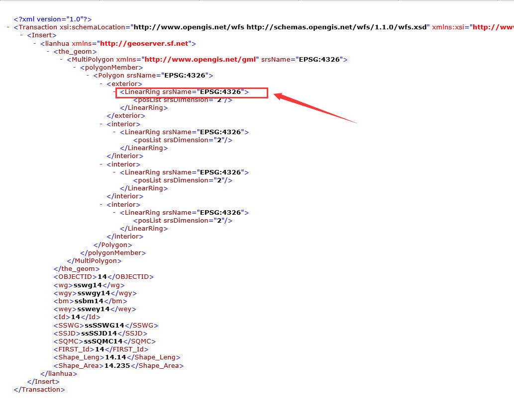This screenshot has height=420, width=514.
Task: Collapse the Transaction root element
Action: (x=7, y=27)
